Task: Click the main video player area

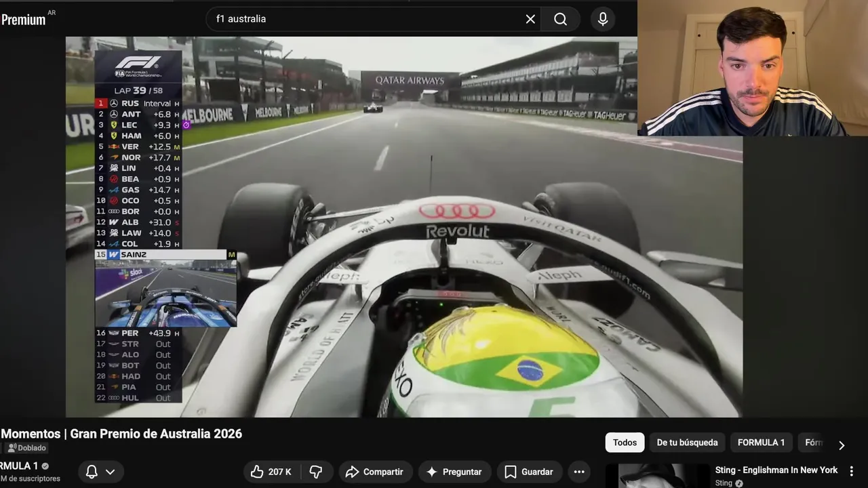Action: (403, 226)
